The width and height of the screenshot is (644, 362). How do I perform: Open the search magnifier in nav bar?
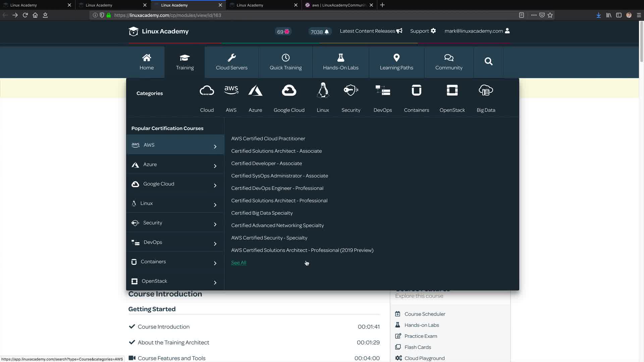[488, 61]
